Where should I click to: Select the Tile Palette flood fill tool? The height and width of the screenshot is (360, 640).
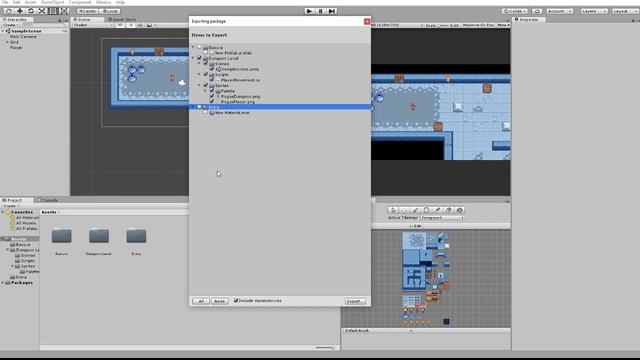[x=459, y=210]
